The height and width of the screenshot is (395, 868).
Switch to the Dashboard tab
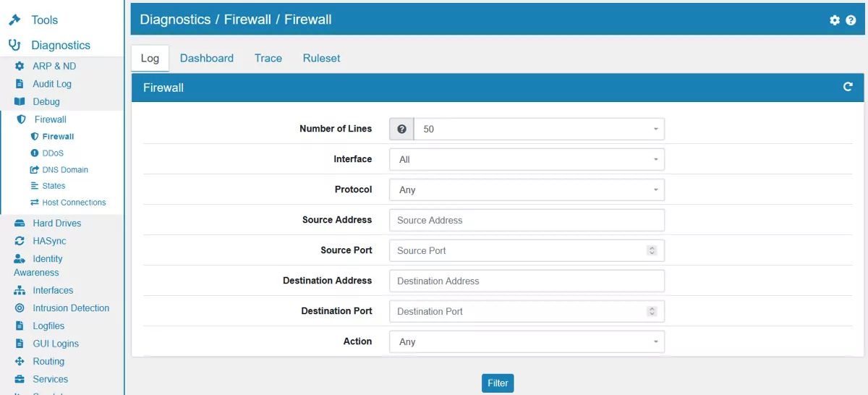click(207, 58)
